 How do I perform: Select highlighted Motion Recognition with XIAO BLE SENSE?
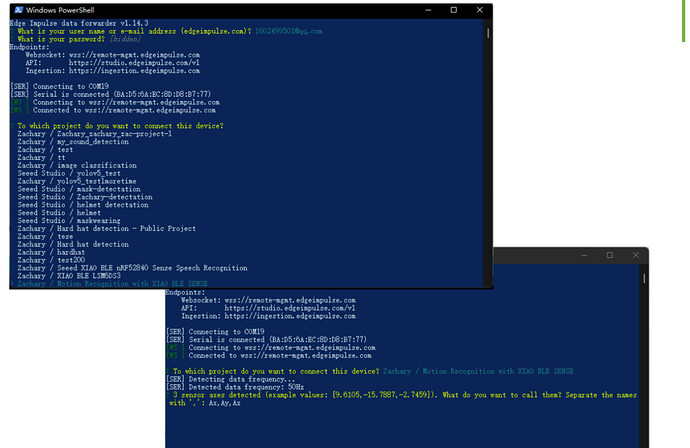click(112, 284)
